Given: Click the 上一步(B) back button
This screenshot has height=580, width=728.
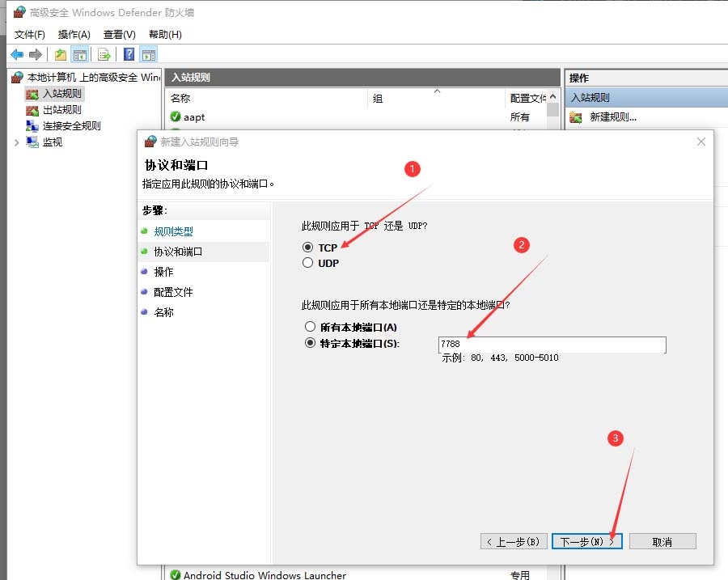Looking at the screenshot, I should 514,541.
